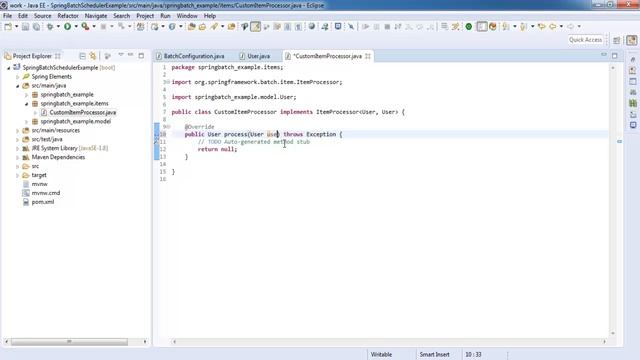This screenshot has height=360, width=640.
Task: Click the import fold marker on line 3
Action: [168, 82]
